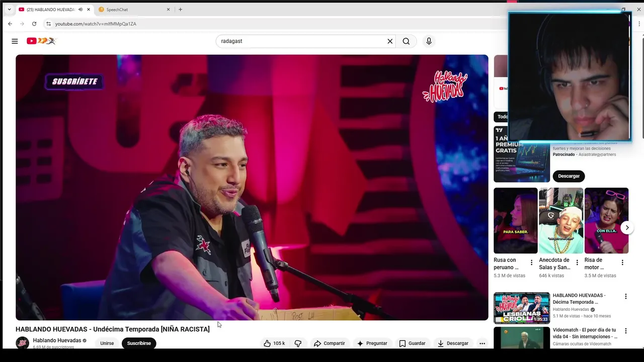Image resolution: width=644 pixels, height=362 pixels.
Task: Click the 5.3 M de vistas text
Action: 509,276
